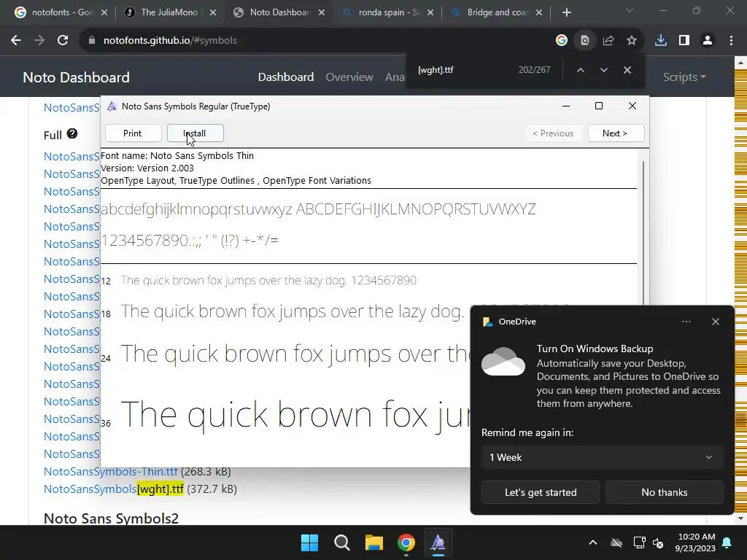Open File Explorer from taskbar
The height and width of the screenshot is (560, 747).
(x=374, y=542)
